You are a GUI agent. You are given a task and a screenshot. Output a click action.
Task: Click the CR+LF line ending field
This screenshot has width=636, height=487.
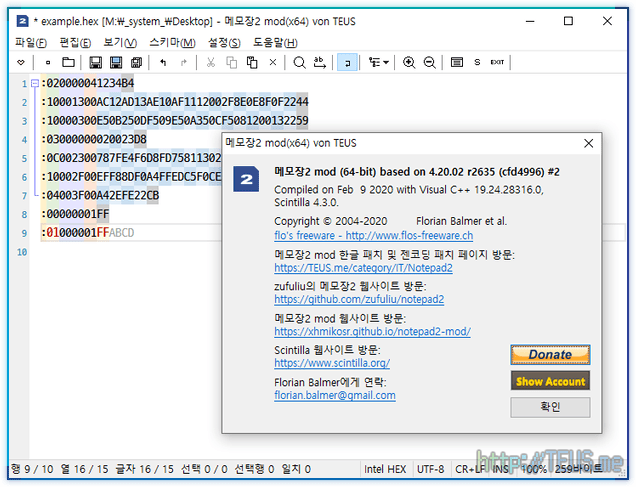click(470, 470)
